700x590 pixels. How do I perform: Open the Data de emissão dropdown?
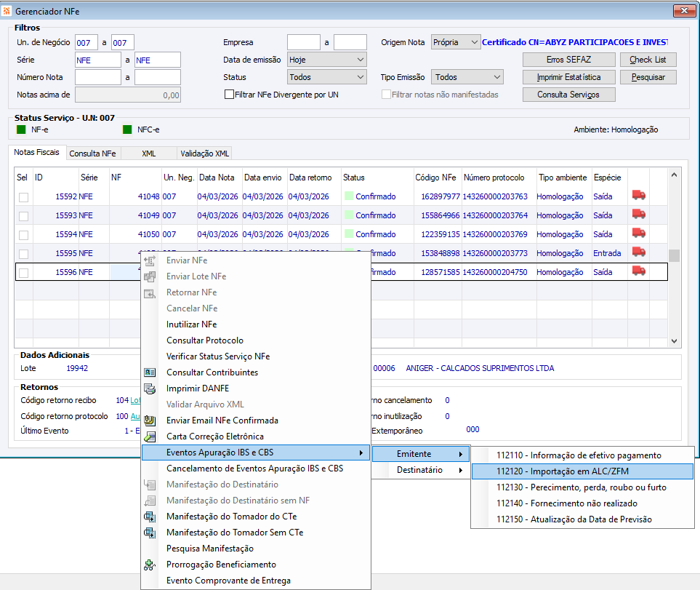326,60
